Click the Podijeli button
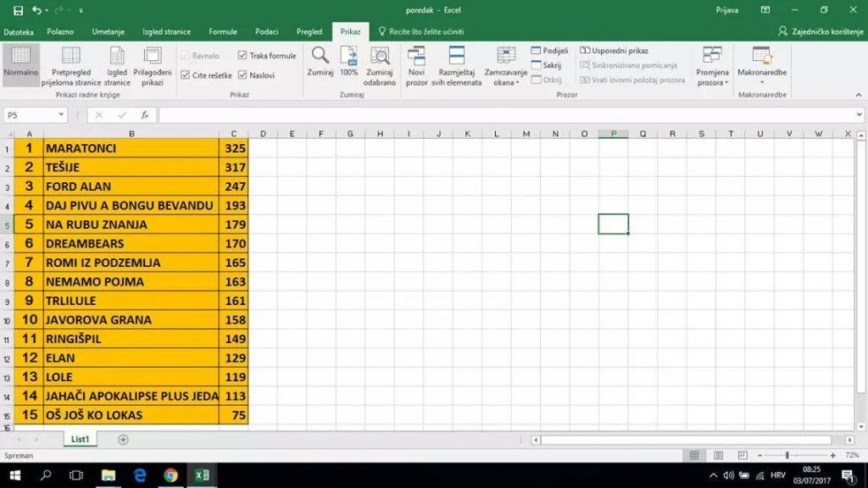This screenshot has height=488, width=868. click(x=549, y=51)
